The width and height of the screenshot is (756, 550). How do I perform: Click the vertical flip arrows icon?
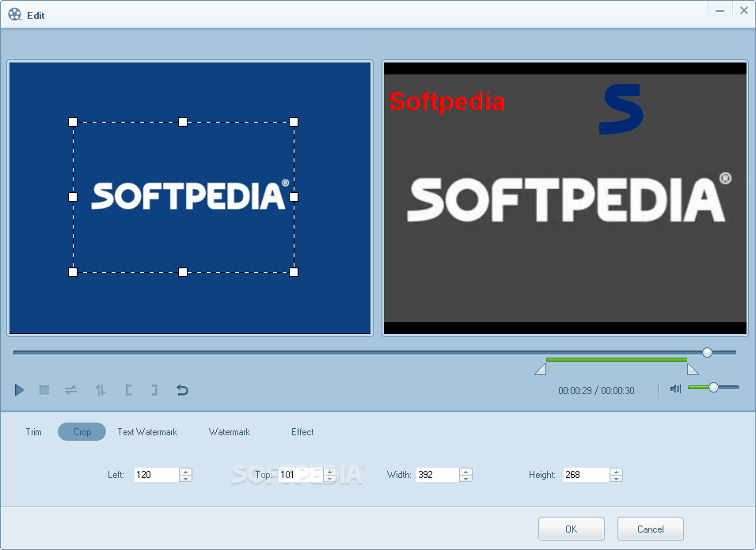pyautogui.click(x=101, y=390)
